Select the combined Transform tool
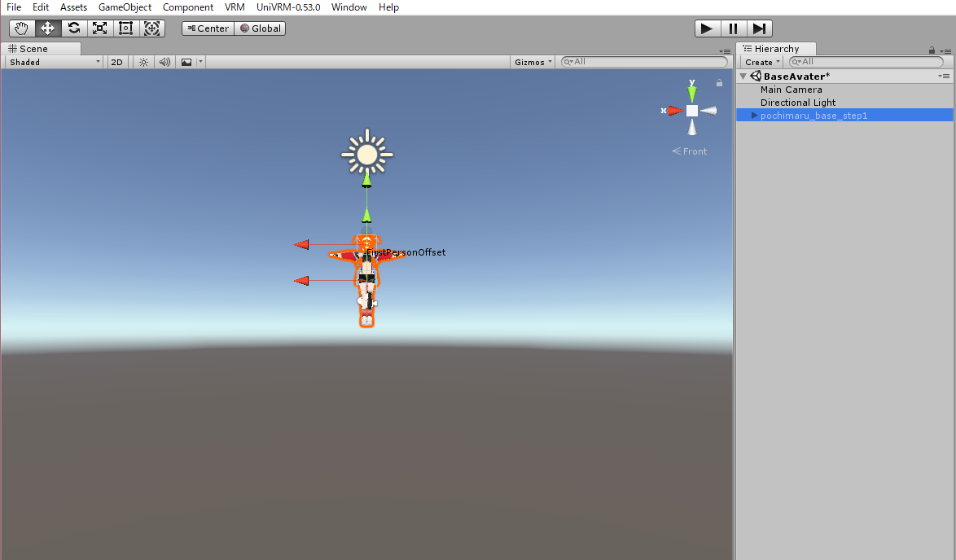The height and width of the screenshot is (560, 956). 151,28
